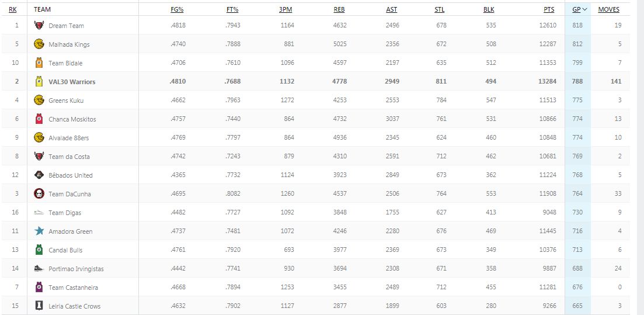Click Team Bidale's orange jersey icon

tap(39, 63)
